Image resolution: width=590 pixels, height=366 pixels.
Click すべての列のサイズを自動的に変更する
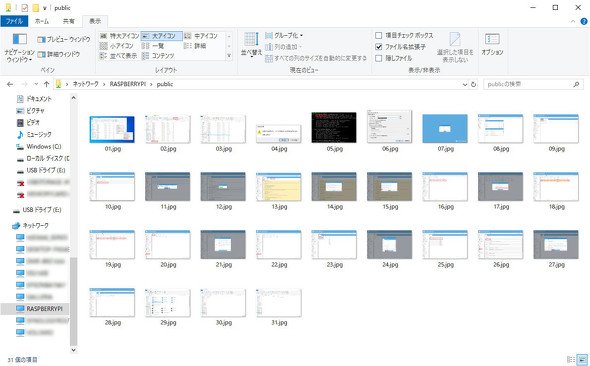click(x=316, y=58)
